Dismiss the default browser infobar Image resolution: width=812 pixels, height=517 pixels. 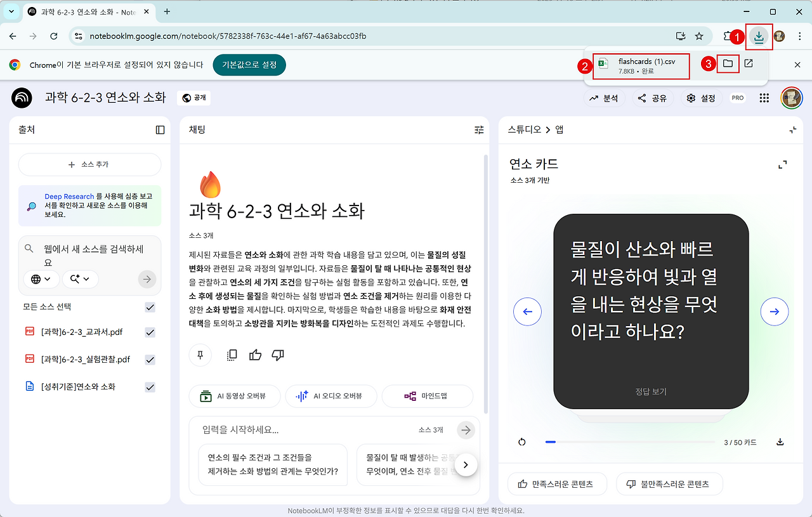[798, 65]
